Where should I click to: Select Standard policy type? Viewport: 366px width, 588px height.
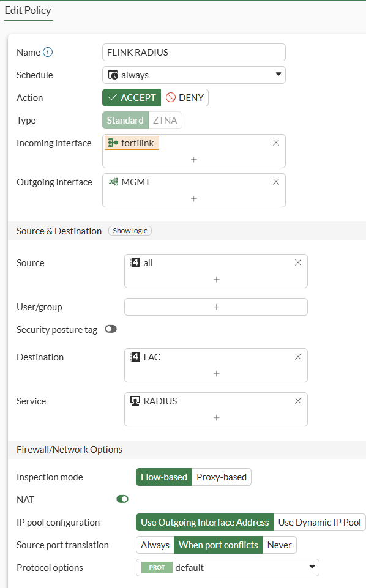[125, 120]
